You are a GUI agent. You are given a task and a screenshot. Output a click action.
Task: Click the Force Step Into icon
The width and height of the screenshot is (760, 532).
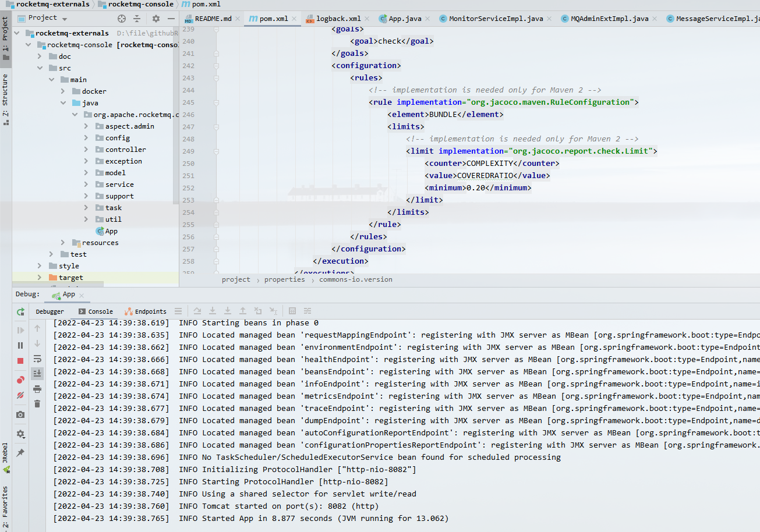pyautogui.click(x=228, y=311)
